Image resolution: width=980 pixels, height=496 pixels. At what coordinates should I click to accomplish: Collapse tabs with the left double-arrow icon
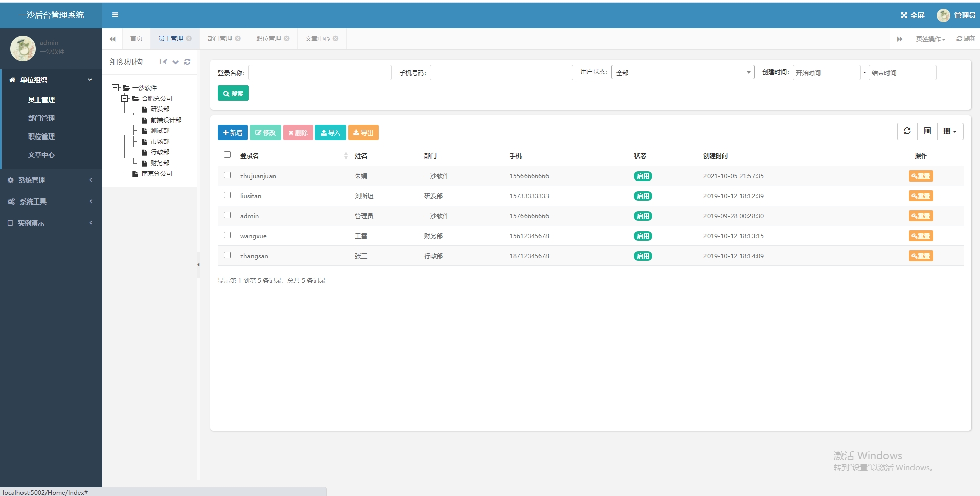pos(113,39)
